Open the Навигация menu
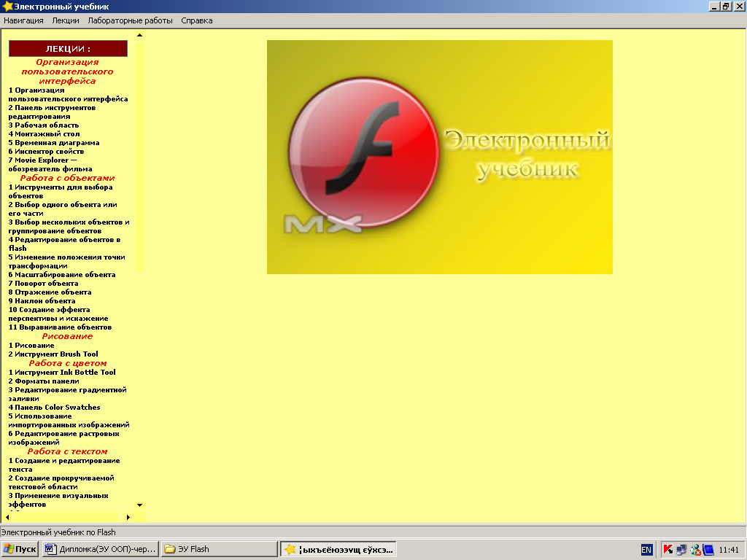This screenshot has height=560, width=747. [23, 20]
